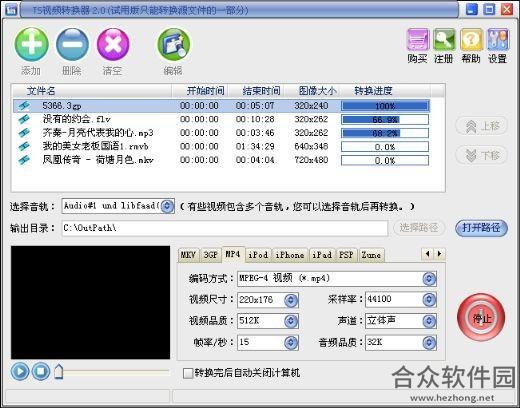Viewport: 520px width, 408px height.
Task: Open the video quality 512K dropdown
Action: (x=291, y=321)
